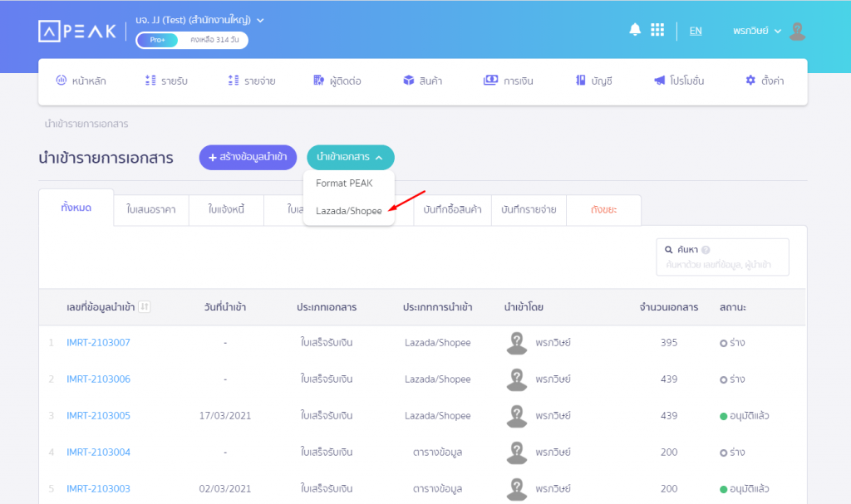Click the notification bell icon
851x504 pixels.
tap(635, 30)
